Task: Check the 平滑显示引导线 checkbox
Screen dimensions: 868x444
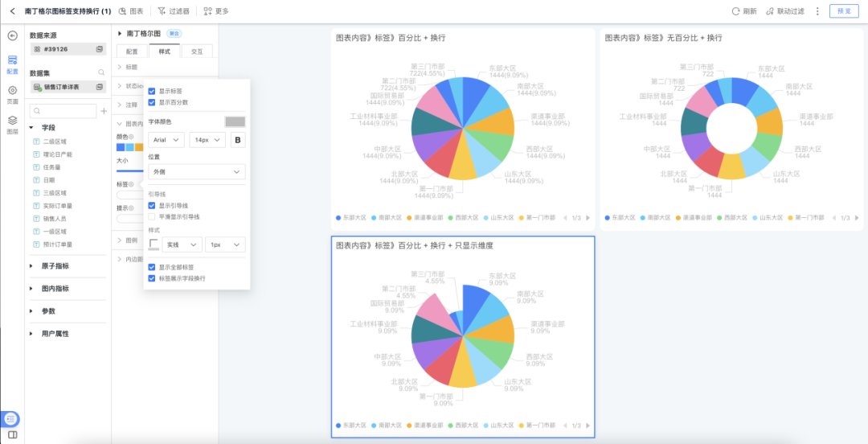Action: (x=152, y=216)
